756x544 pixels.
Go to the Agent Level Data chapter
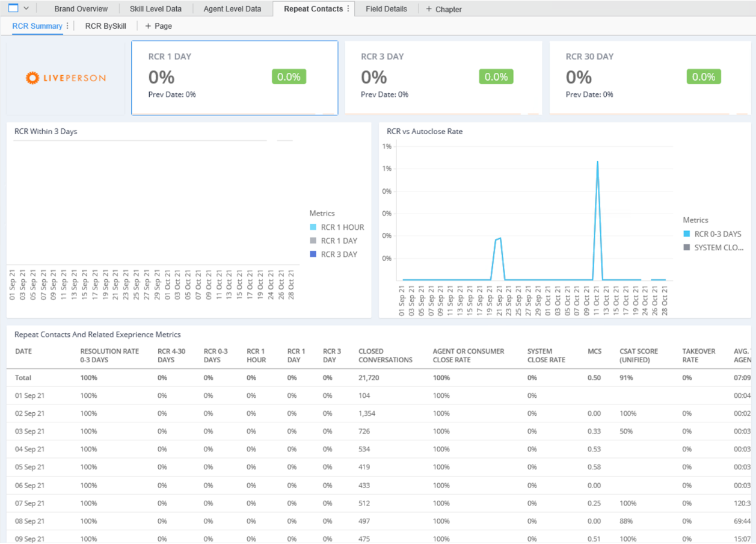[x=232, y=9]
